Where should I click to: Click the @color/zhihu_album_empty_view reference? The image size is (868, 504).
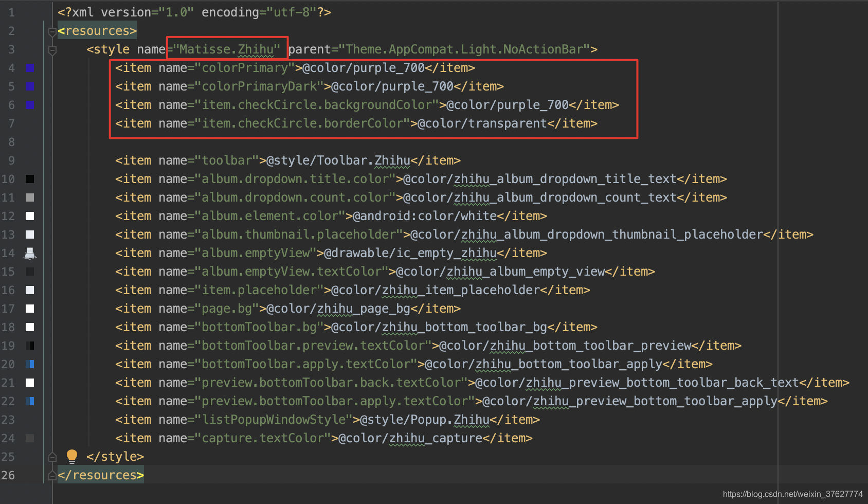tap(500, 272)
